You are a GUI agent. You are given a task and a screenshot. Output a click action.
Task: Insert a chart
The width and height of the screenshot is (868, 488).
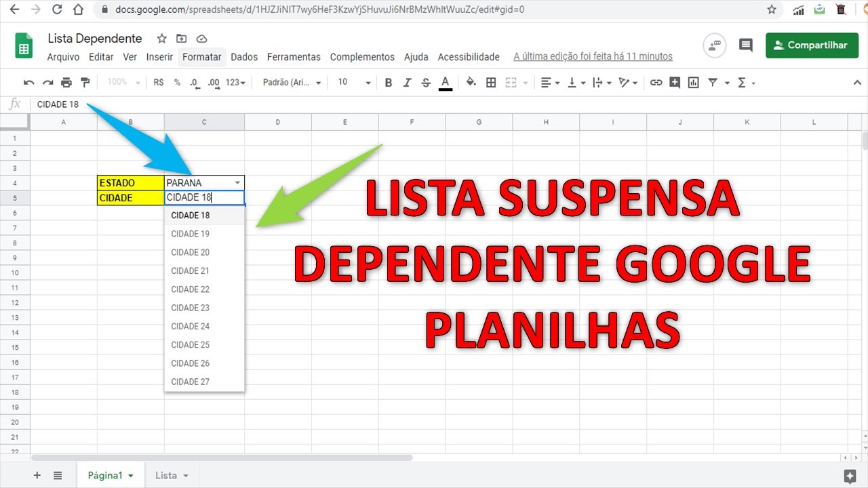693,83
